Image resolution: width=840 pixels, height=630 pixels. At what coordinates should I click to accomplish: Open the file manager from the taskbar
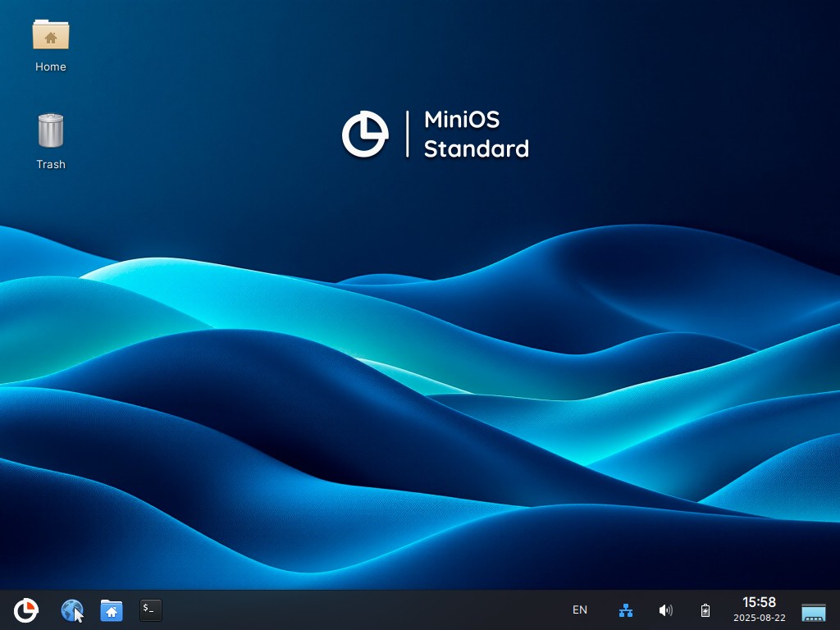(112, 610)
